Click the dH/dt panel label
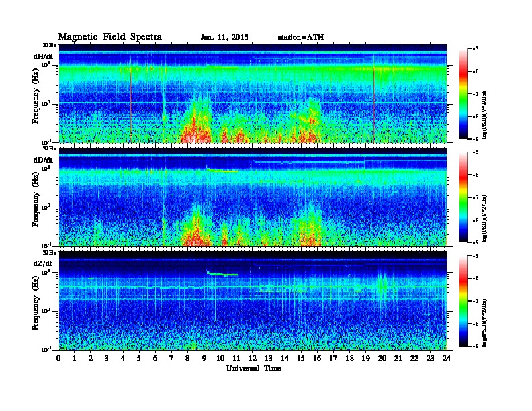The width and height of the screenshot is (532, 411). point(43,56)
